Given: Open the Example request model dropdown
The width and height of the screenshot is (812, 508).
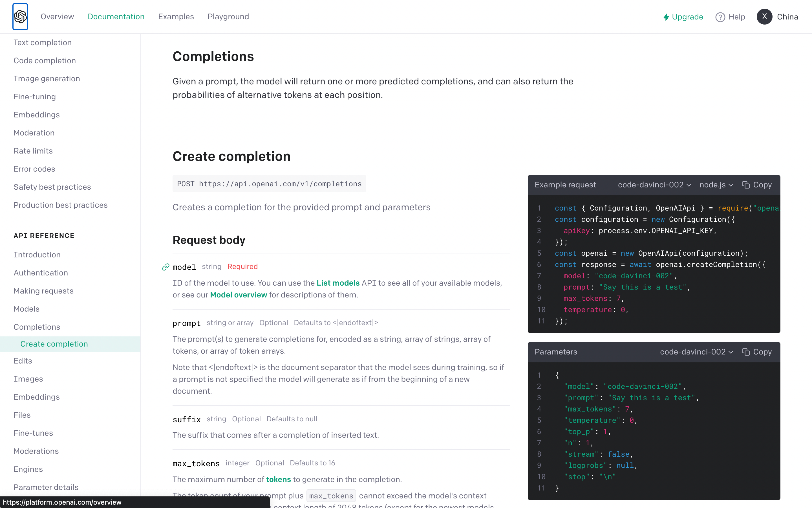Looking at the screenshot, I should [x=654, y=185].
